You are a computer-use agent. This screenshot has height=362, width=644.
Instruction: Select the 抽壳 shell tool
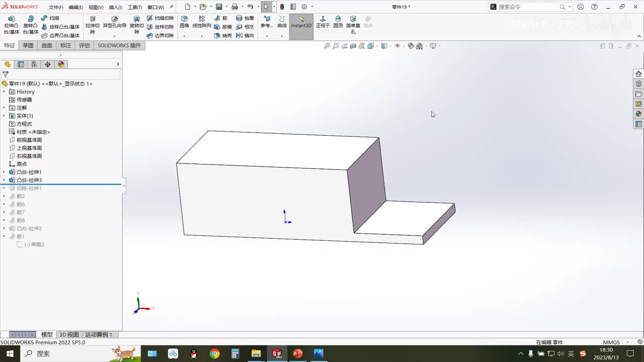point(223,36)
